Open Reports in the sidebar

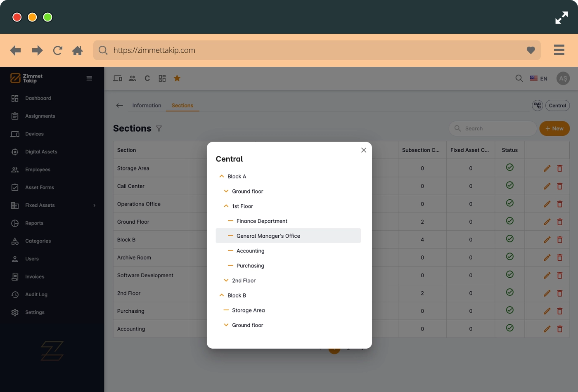tap(34, 223)
